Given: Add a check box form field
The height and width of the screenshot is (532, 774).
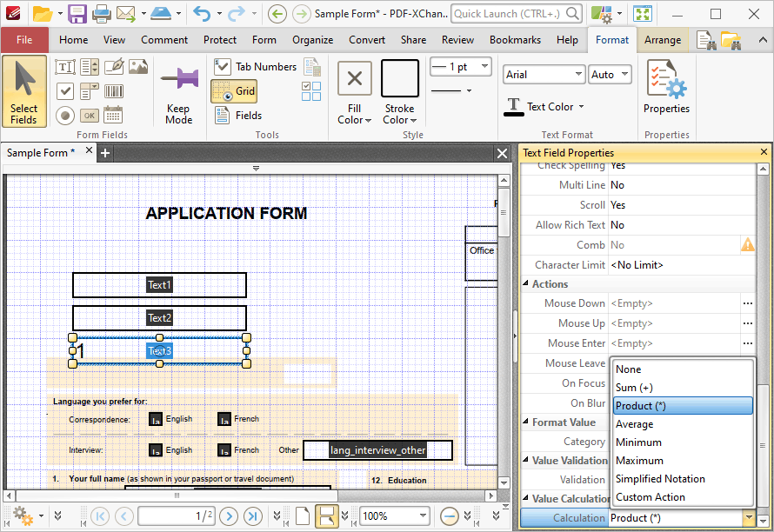Looking at the screenshot, I should [65, 90].
